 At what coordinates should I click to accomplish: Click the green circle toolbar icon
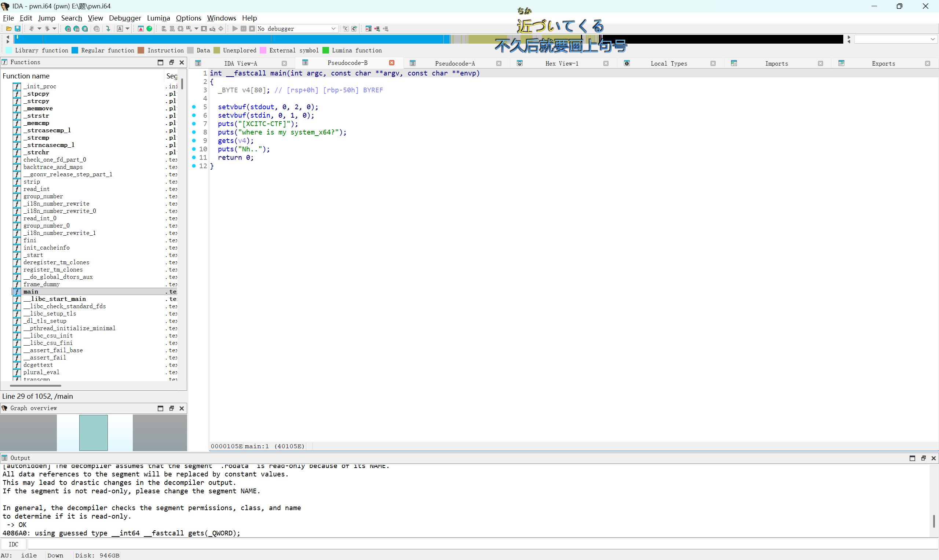(150, 29)
